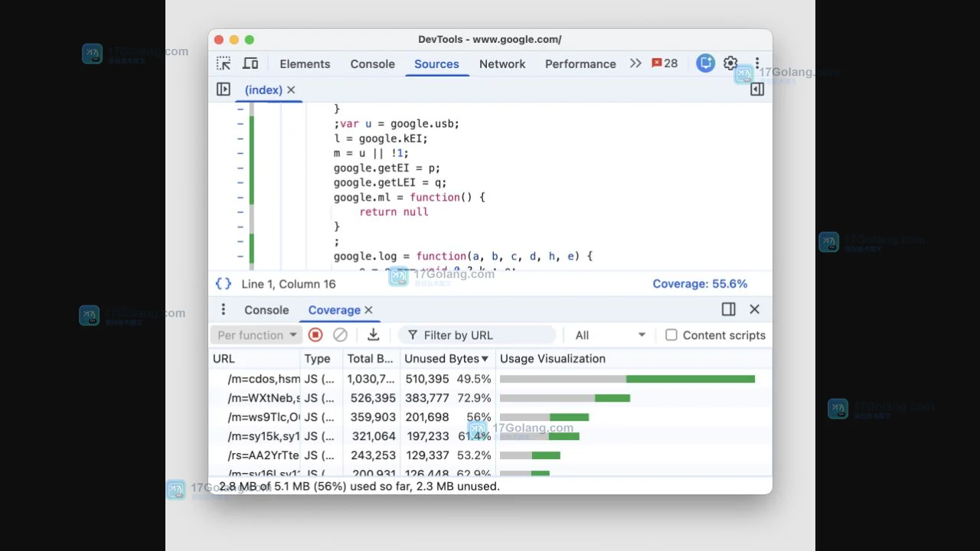Select the drawer Console tab
Screen dimensions: 980x551
click(266, 310)
